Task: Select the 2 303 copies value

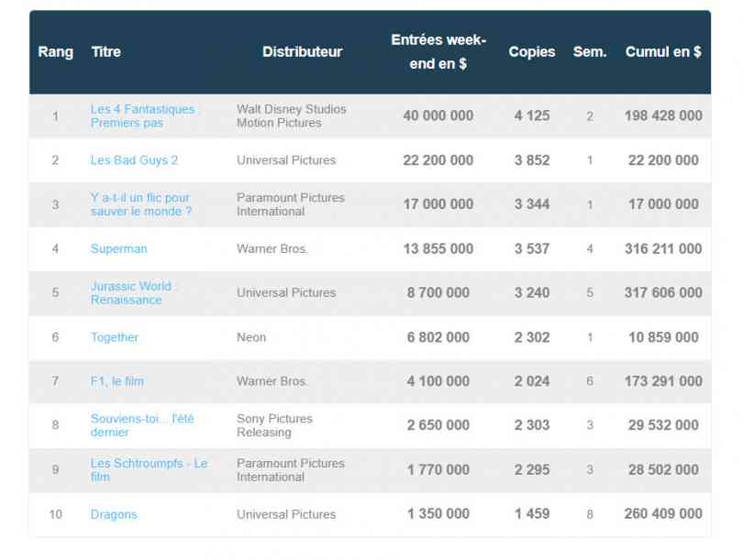Action: [x=532, y=425]
